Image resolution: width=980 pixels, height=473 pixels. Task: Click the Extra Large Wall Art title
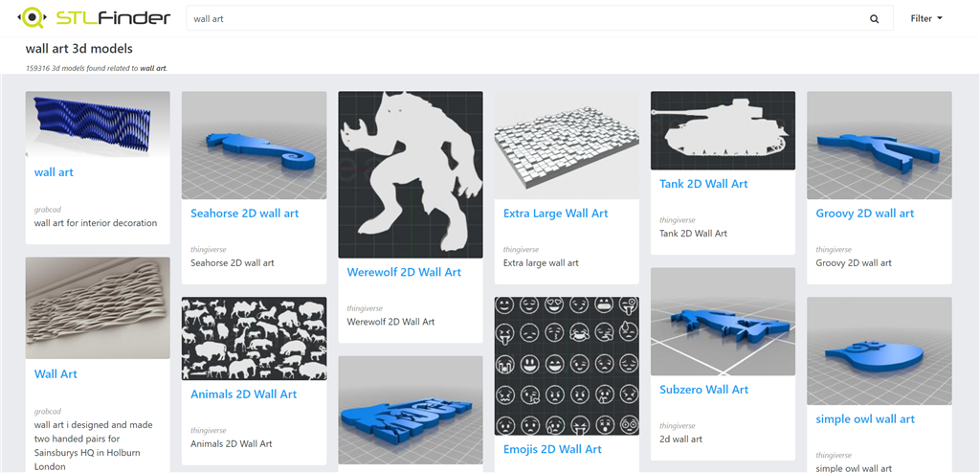point(555,214)
